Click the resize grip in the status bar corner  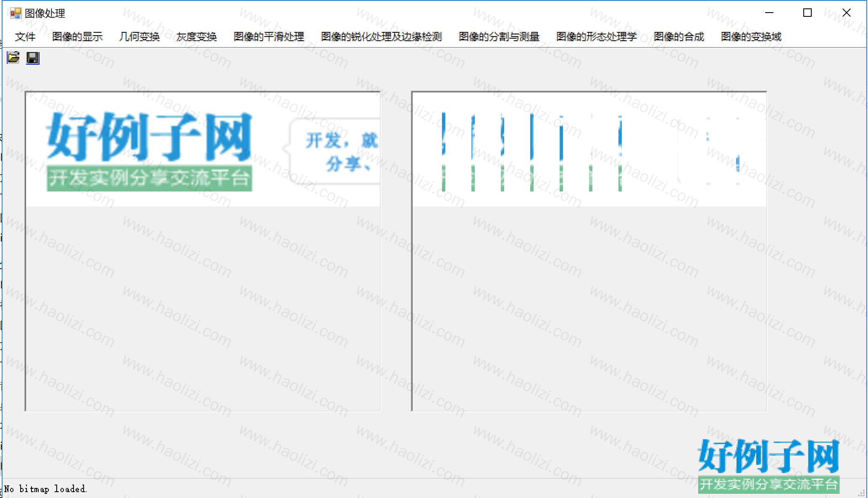861,493
